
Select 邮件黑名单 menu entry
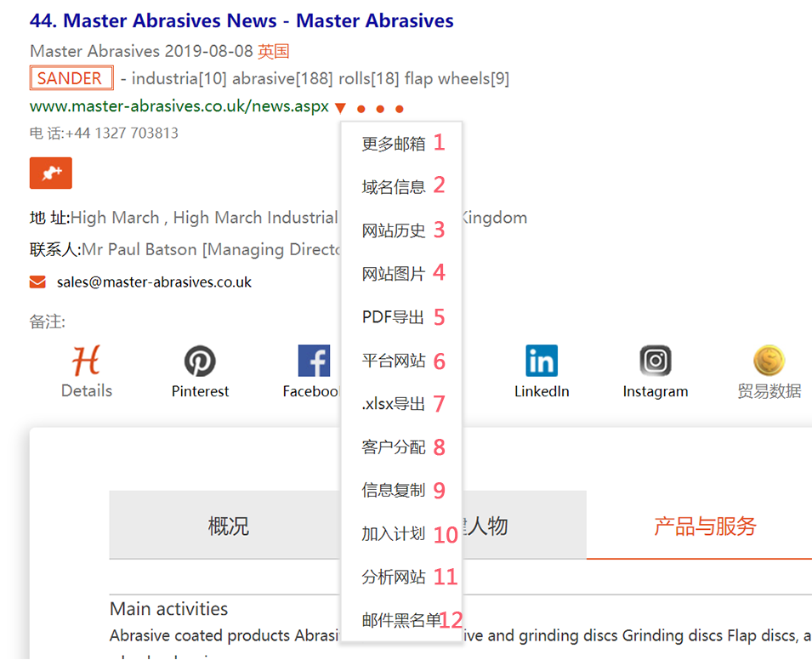(401, 620)
